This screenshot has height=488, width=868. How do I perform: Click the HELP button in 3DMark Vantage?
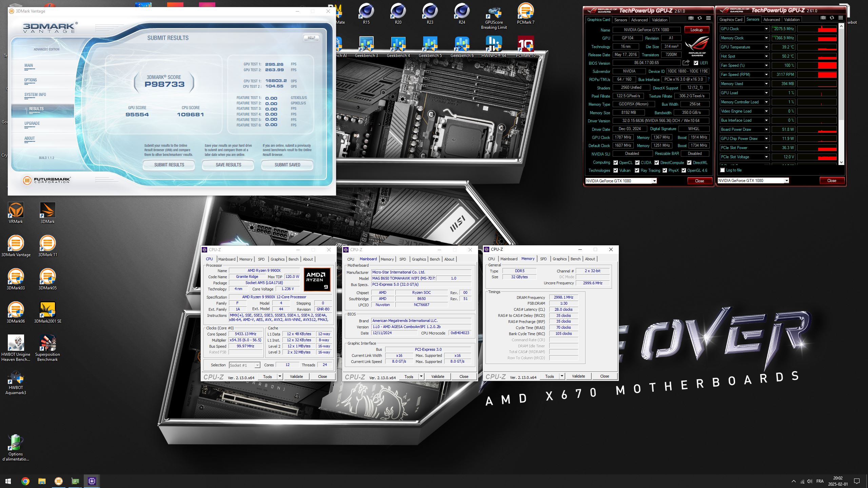click(311, 38)
